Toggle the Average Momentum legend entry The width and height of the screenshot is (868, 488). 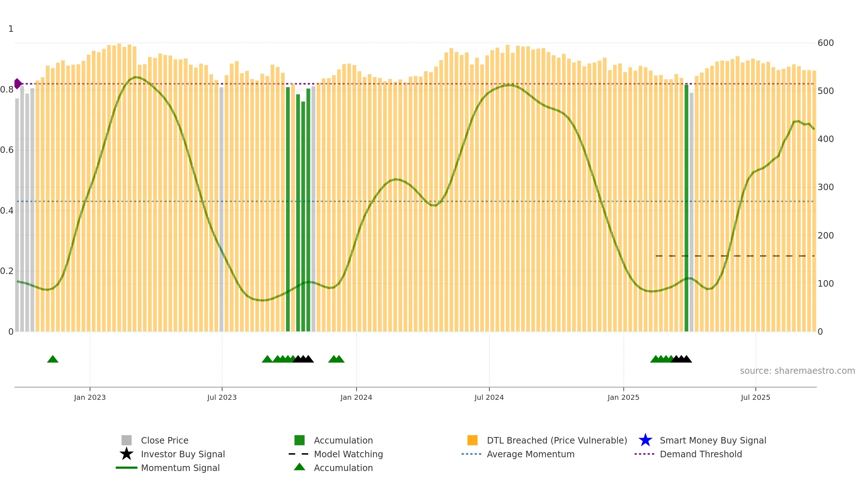518,454
